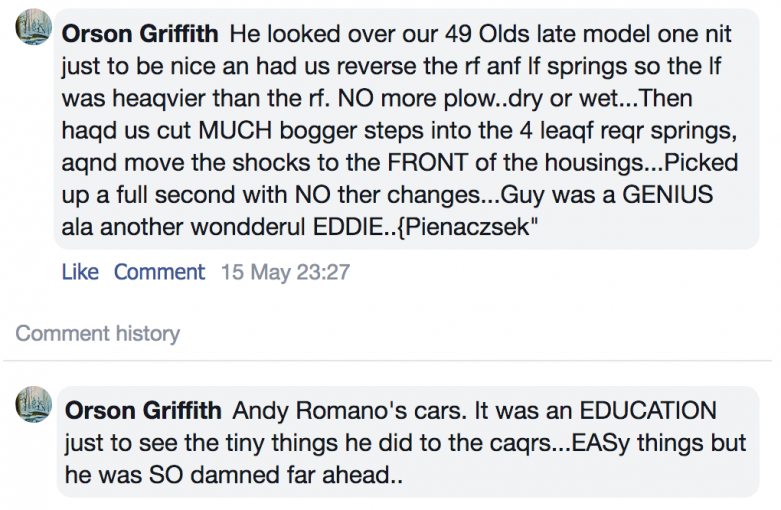Click the word GENIUS in first comment
This screenshot has width=781, height=510.
[667, 195]
